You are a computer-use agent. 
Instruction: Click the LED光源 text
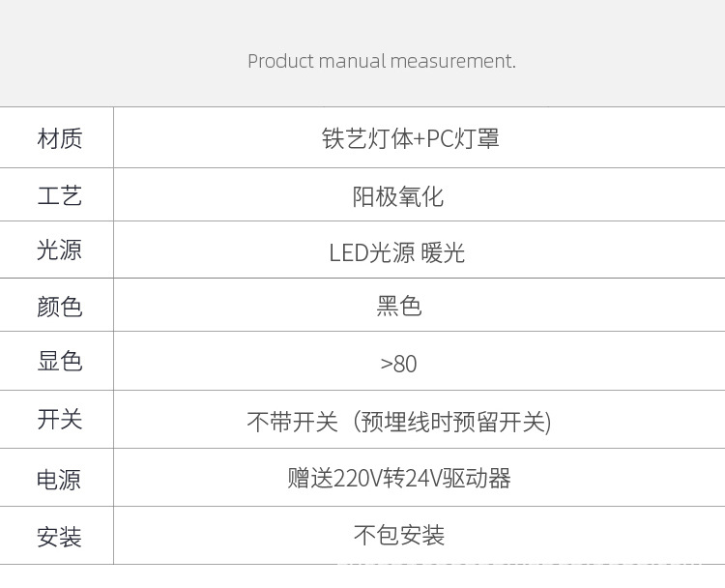(372, 253)
